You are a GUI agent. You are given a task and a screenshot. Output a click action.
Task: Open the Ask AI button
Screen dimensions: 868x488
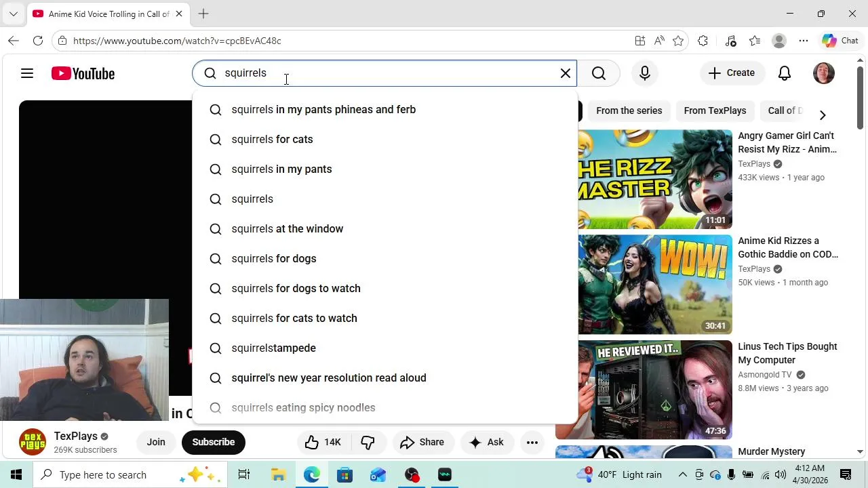(x=486, y=443)
